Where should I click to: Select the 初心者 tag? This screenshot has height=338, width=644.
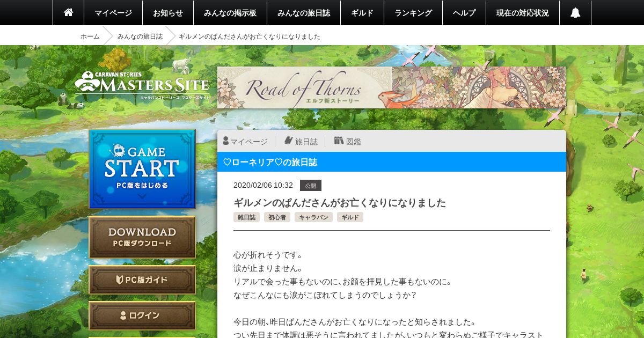tap(277, 217)
